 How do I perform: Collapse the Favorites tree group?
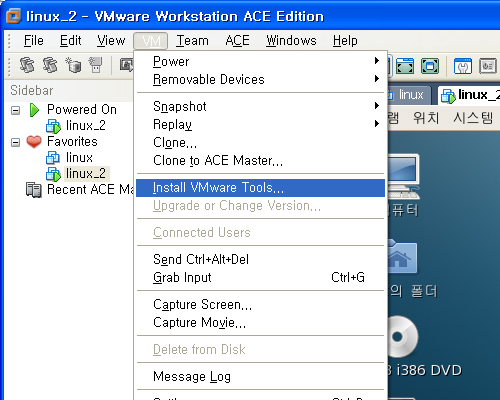coord(15,142)
